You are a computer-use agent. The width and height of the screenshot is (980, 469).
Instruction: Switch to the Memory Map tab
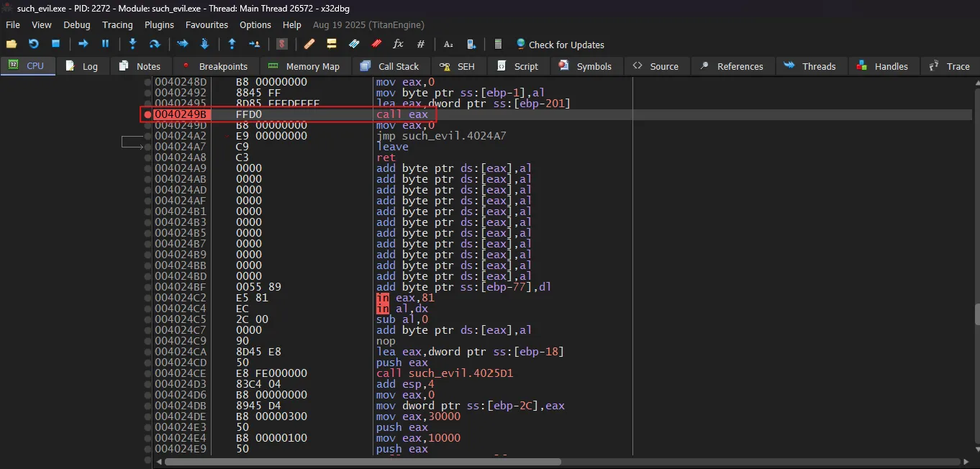tap(304, 66)
